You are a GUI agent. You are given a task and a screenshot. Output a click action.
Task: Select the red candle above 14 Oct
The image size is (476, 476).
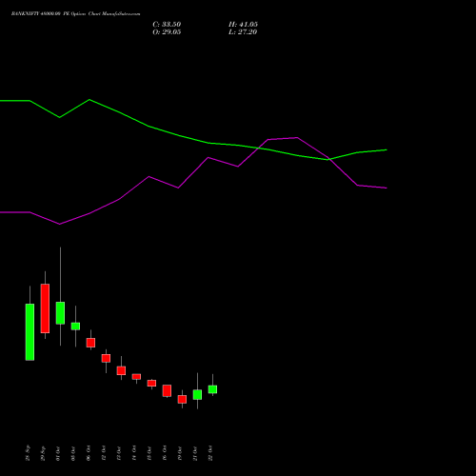[x=136, y=377]
